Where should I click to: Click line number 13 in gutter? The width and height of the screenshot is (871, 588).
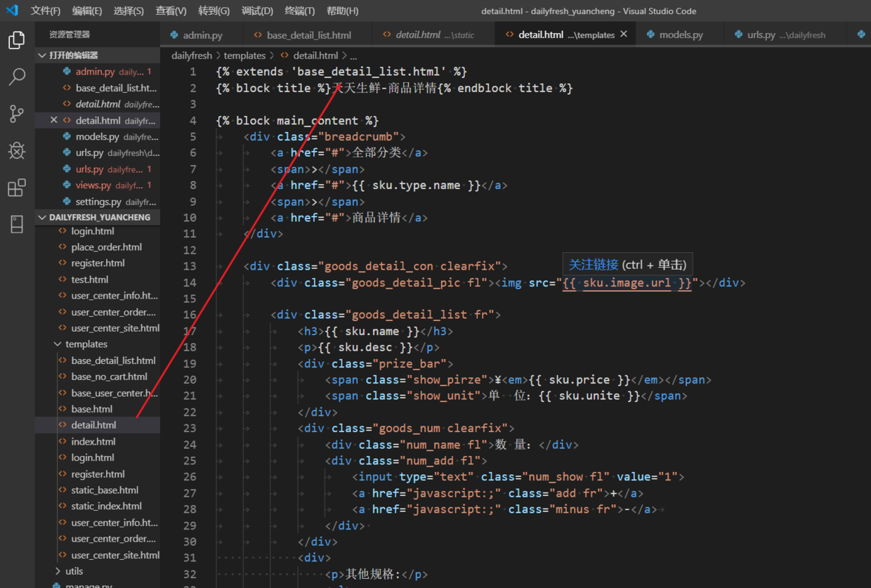point(190,266)
